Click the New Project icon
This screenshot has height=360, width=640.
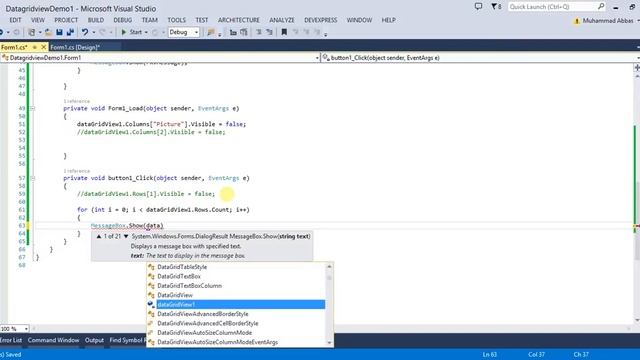(31, 32)
